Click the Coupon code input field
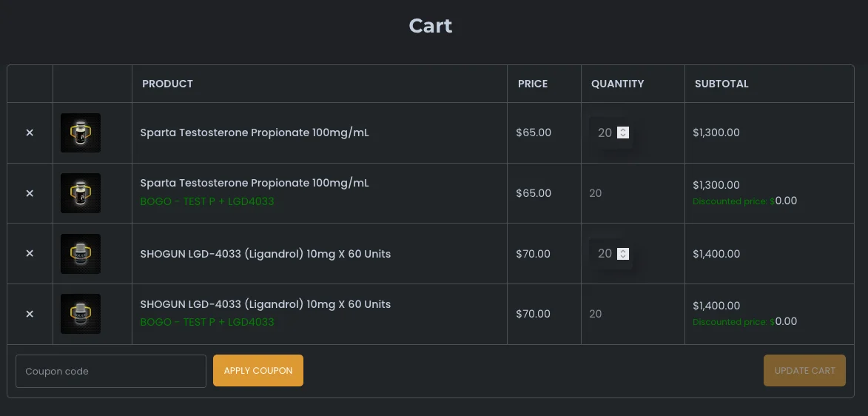868x416 pixels. click(x=111, y=371)
